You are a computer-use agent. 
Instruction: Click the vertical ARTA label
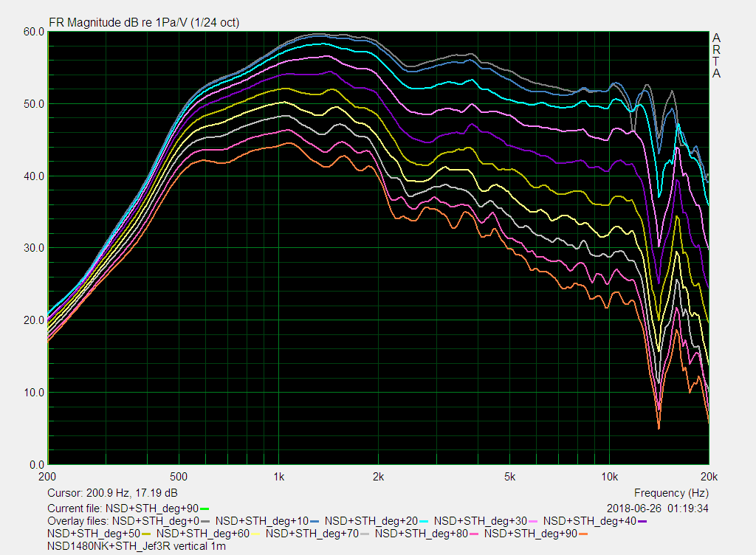click(716, 56)
